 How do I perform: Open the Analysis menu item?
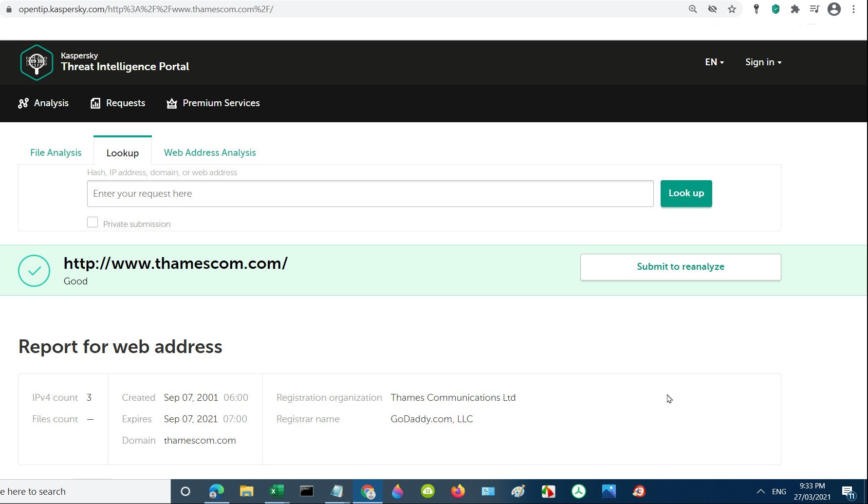coord(43,103)
